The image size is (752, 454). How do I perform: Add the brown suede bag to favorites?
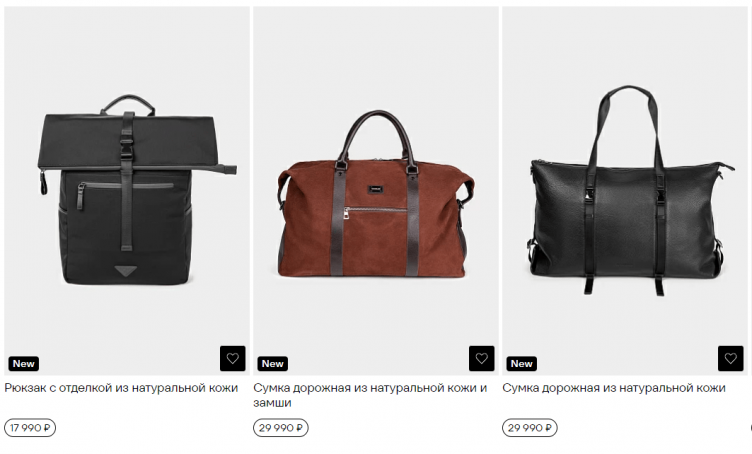(x=482, y=358)
